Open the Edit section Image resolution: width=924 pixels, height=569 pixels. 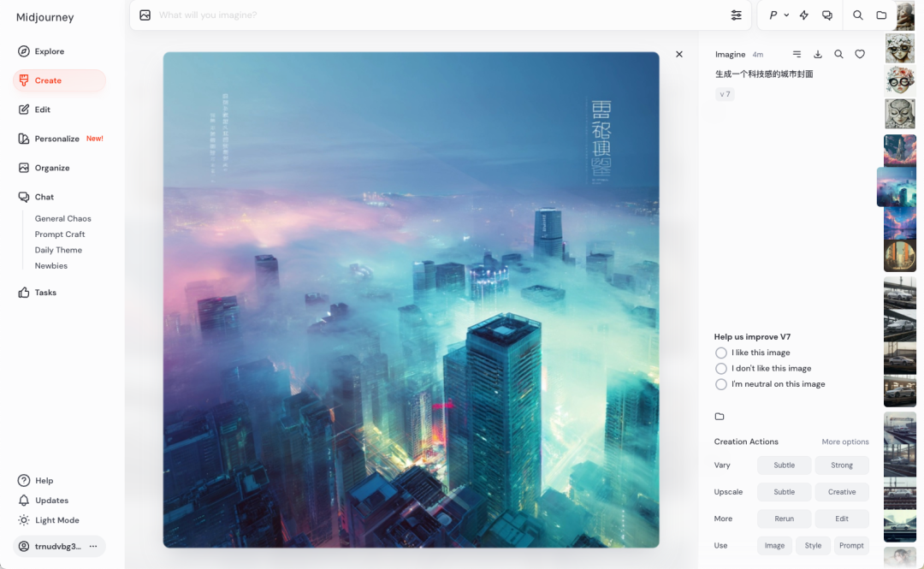pos(34,110)
